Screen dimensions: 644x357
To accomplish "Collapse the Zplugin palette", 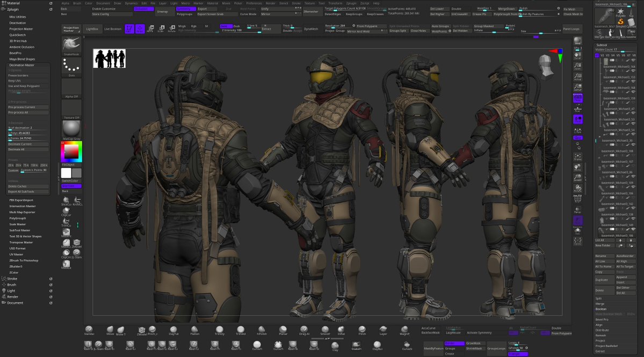I will pos(13,9).
